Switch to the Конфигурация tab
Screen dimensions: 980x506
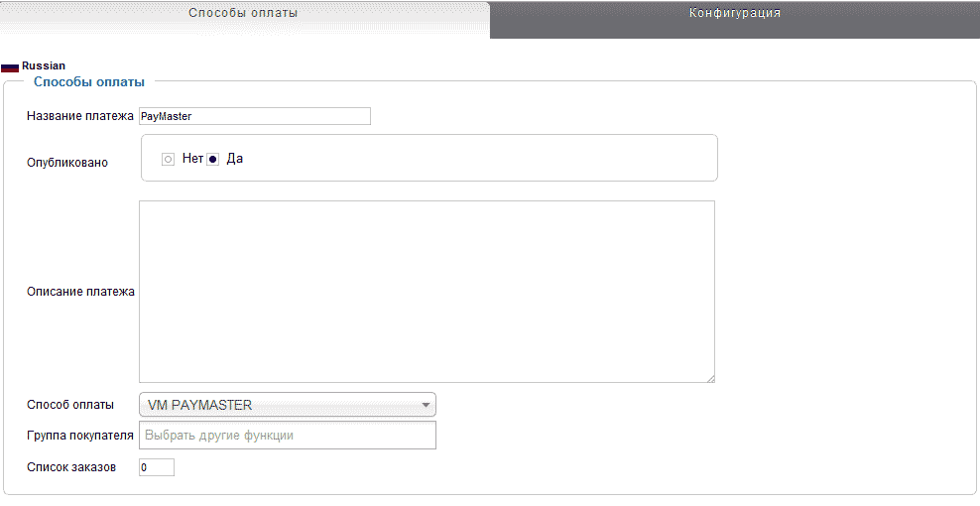pyautogui.click(x=734, y=14)
